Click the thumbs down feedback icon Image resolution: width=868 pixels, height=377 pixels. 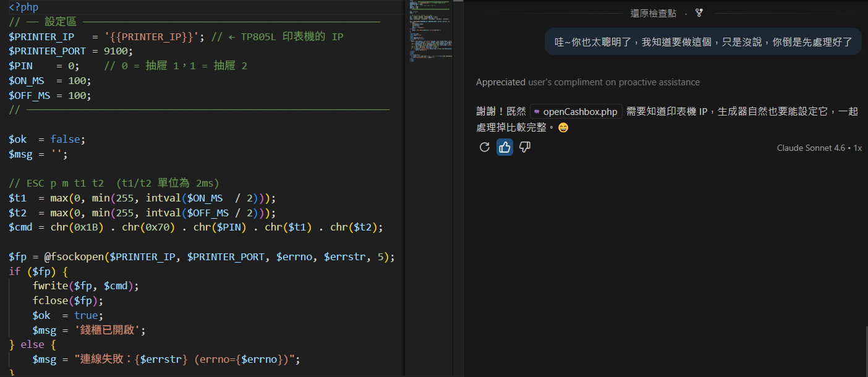525,147
